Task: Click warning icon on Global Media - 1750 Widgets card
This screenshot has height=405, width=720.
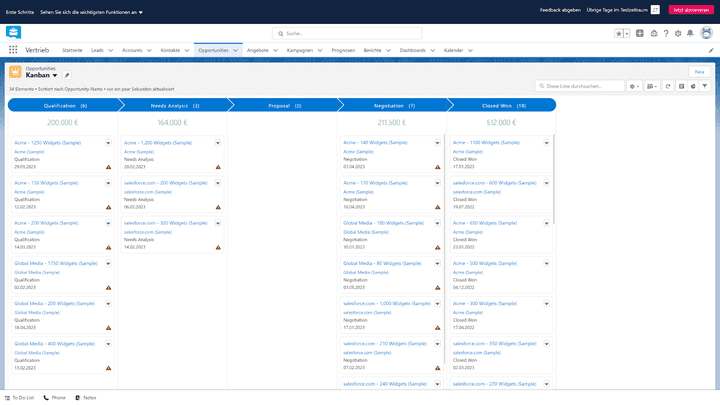Action: [108, 288]
